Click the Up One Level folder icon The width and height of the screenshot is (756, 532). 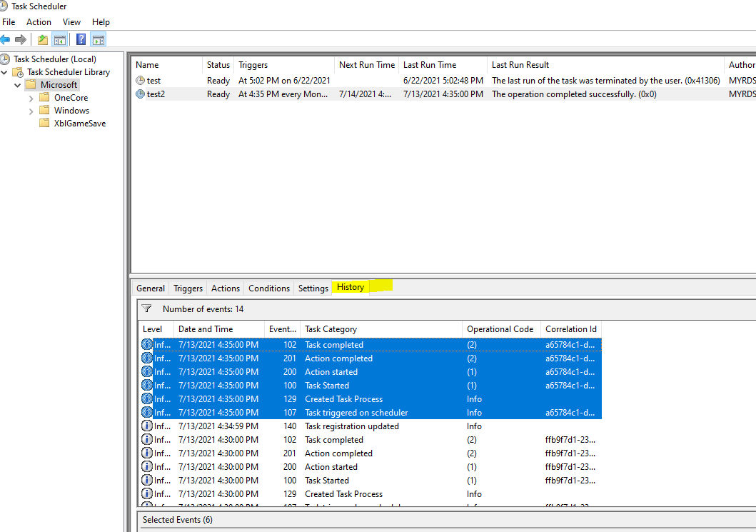pos(43,39)
